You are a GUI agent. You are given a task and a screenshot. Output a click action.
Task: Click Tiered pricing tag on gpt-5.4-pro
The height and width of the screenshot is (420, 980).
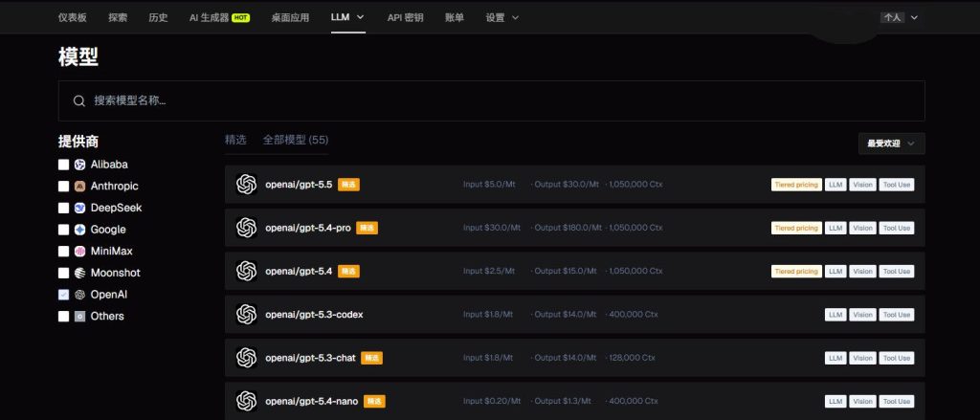[796, 228]
